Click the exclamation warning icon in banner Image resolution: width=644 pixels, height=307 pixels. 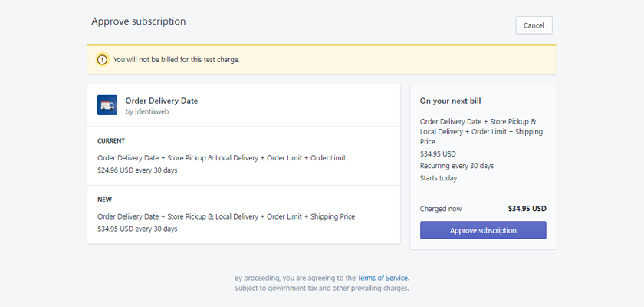tap(102, 60)
